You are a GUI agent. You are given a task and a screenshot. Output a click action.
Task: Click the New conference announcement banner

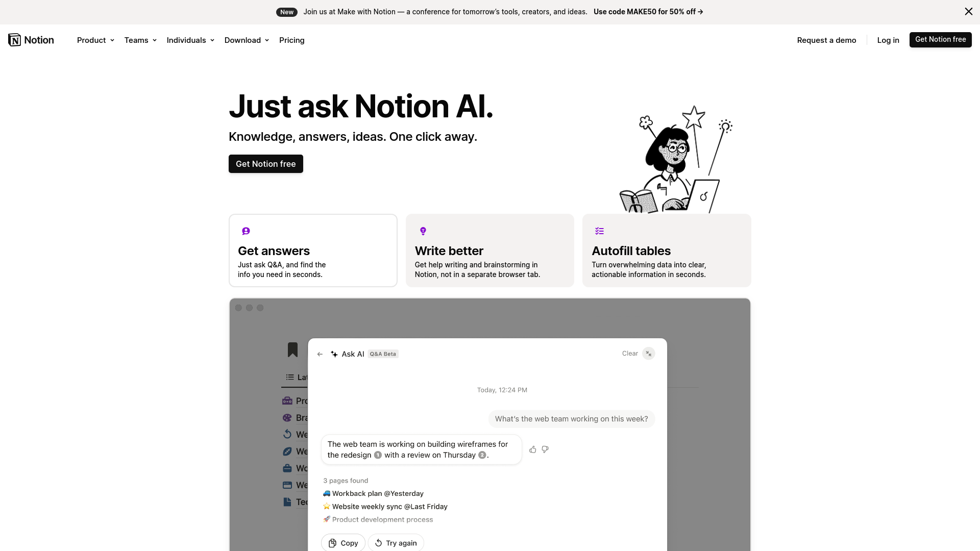coord(490,11)
